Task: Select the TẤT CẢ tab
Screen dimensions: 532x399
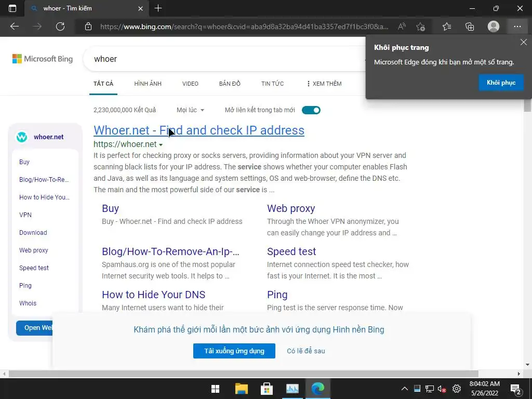Action: (x=103, y=84)
